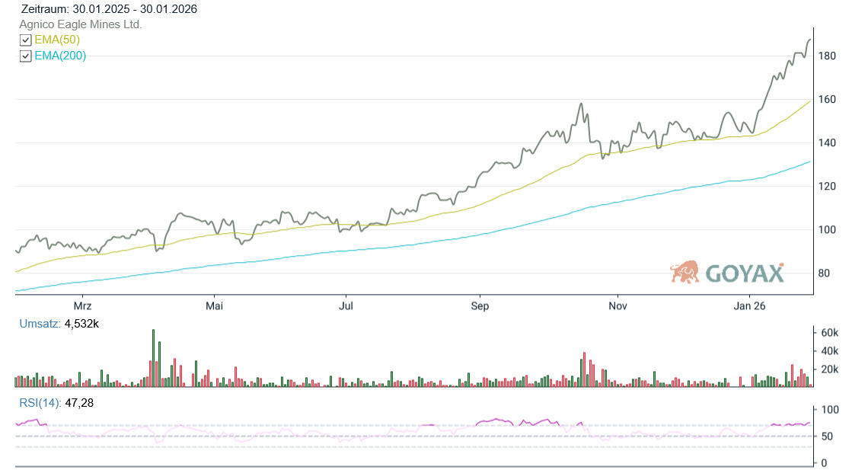Viewport: 868px width, 470px height.
Task: Click the cyan EMA(200) legend label
Action: coord(60,56)
